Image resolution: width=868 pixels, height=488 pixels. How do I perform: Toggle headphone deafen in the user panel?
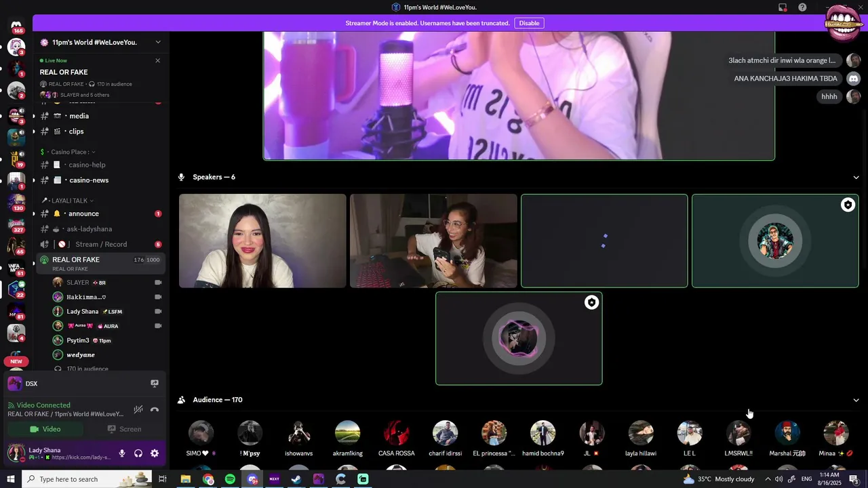click(138, 453)
